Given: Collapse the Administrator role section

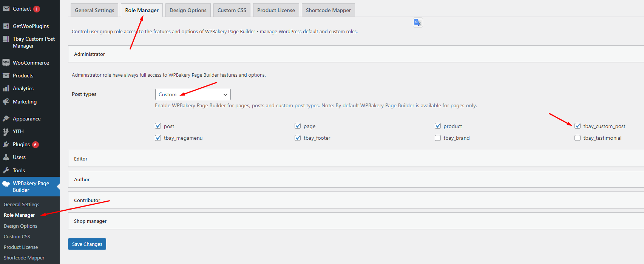Looking at the screenshot, I should pos(356,54).
